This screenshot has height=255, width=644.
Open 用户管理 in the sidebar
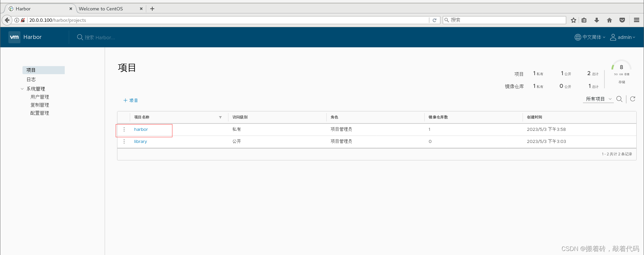40,97
